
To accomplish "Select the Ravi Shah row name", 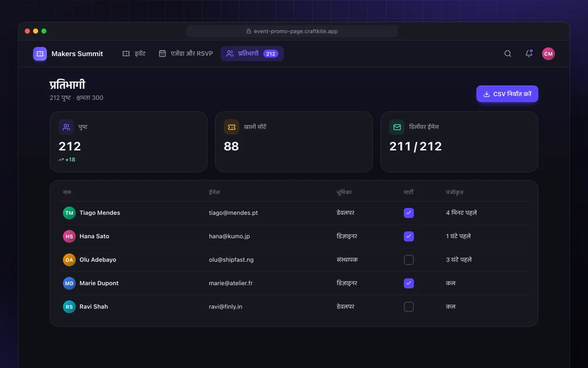I will [94, 307].
